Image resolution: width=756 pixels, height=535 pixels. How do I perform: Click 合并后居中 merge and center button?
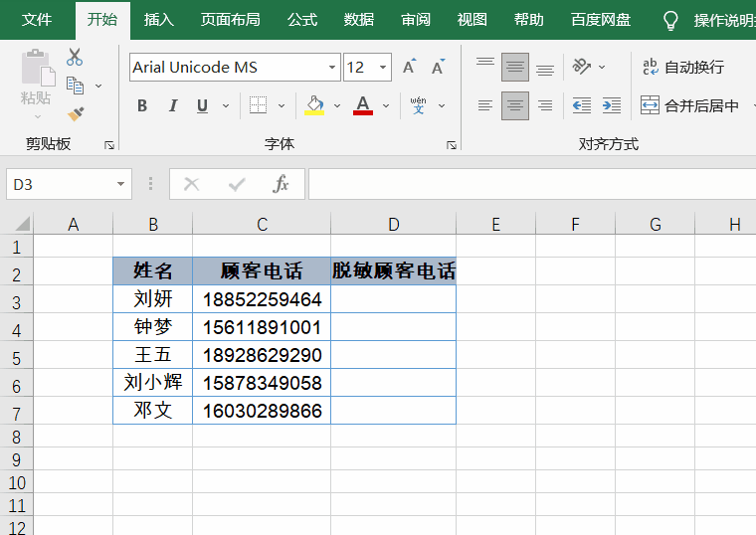point(689,105)
